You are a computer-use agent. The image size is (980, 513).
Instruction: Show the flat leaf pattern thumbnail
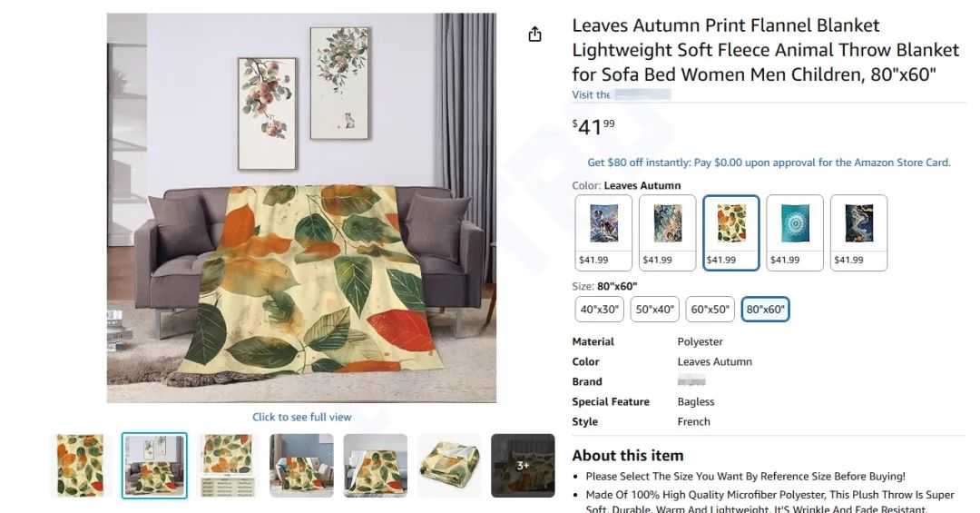pyautogui.click(x=81, y=466)
